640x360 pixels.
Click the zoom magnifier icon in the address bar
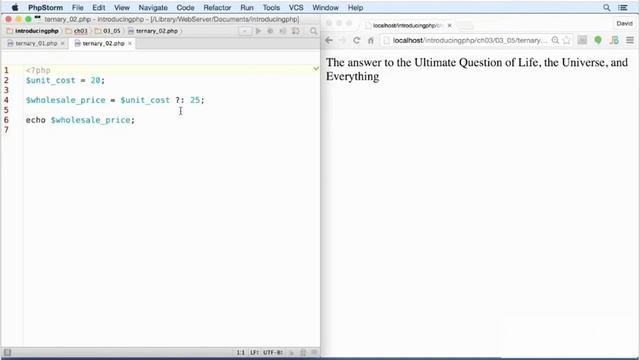(x=555, y=40)
